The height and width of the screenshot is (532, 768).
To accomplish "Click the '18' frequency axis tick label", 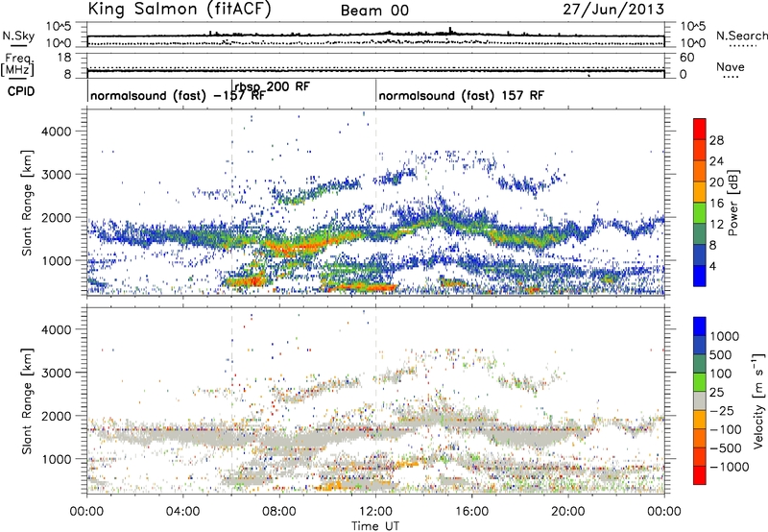I will tap(64, 58).
